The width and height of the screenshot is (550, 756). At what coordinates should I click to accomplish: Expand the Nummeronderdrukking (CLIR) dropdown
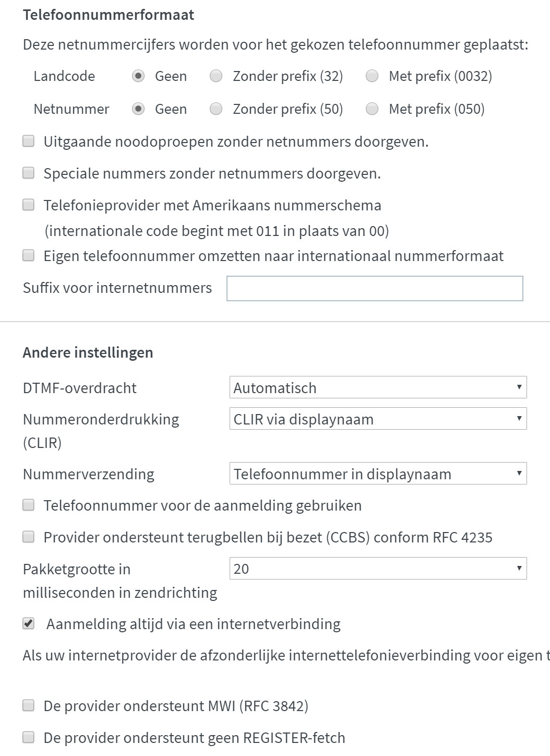(x=378, y=419)
